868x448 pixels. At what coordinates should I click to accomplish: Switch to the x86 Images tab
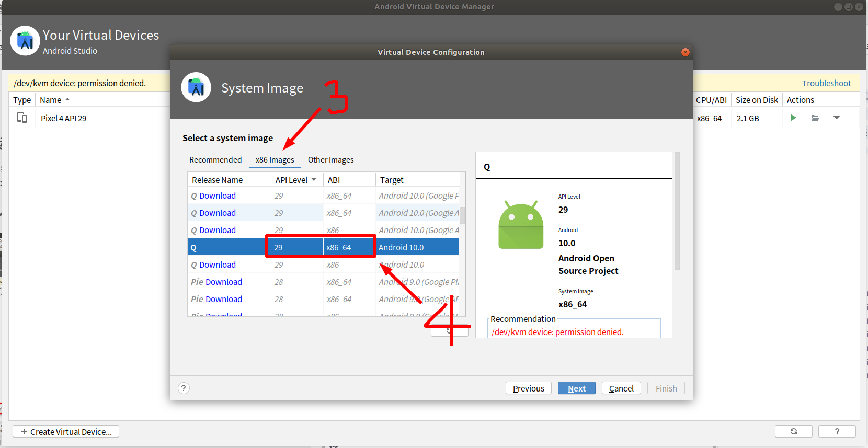275,160
